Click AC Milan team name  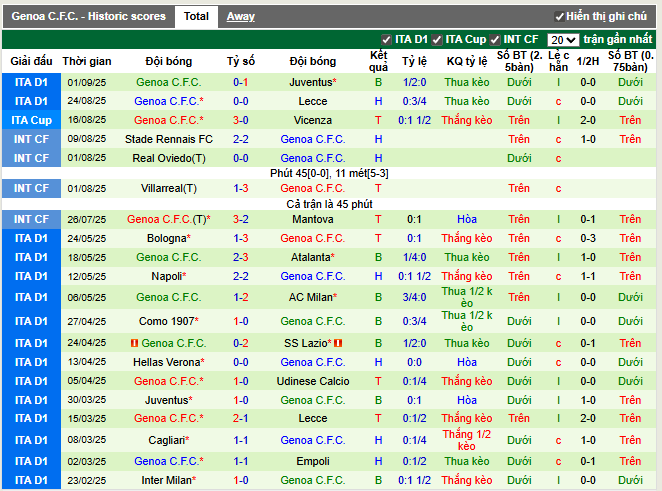click(311, 298)
